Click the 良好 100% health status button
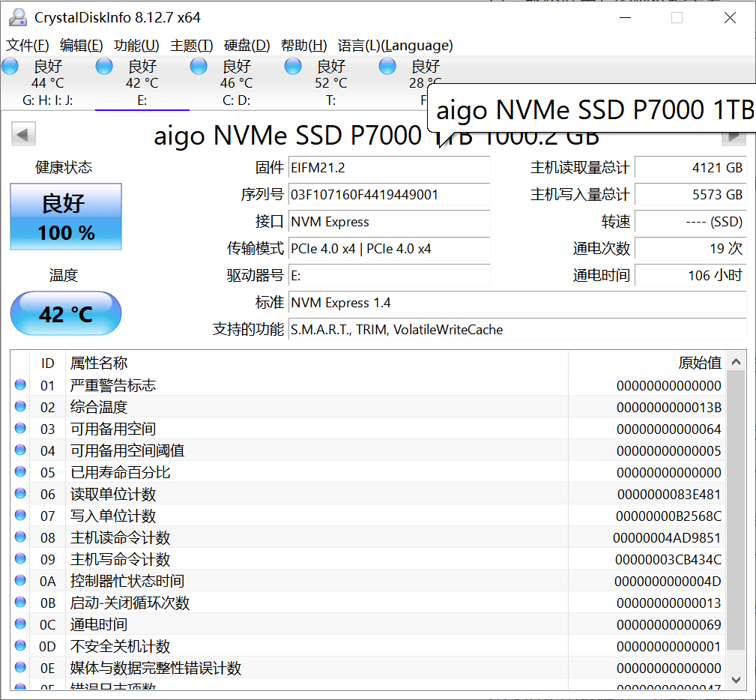This screenshot has width=756, height=700. coord(65,215)
